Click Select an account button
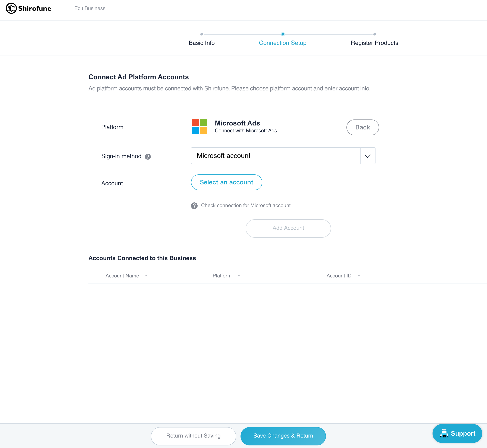Viewport: 487px width, 448px height. 226,182
